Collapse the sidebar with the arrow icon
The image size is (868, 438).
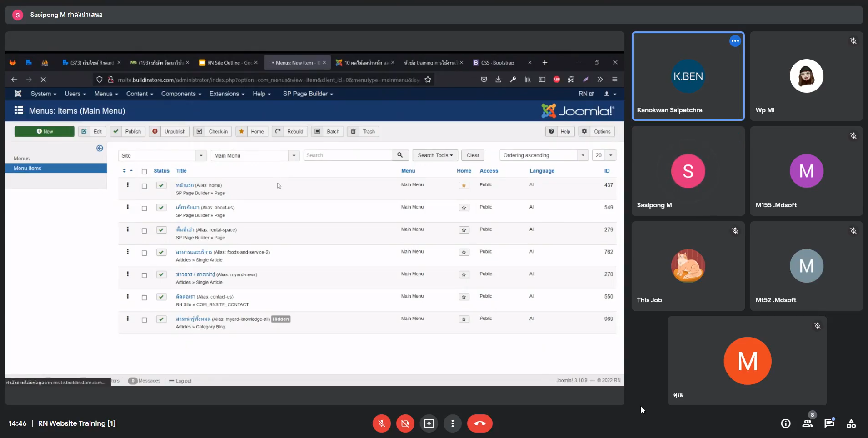click(x=100, y=148)
